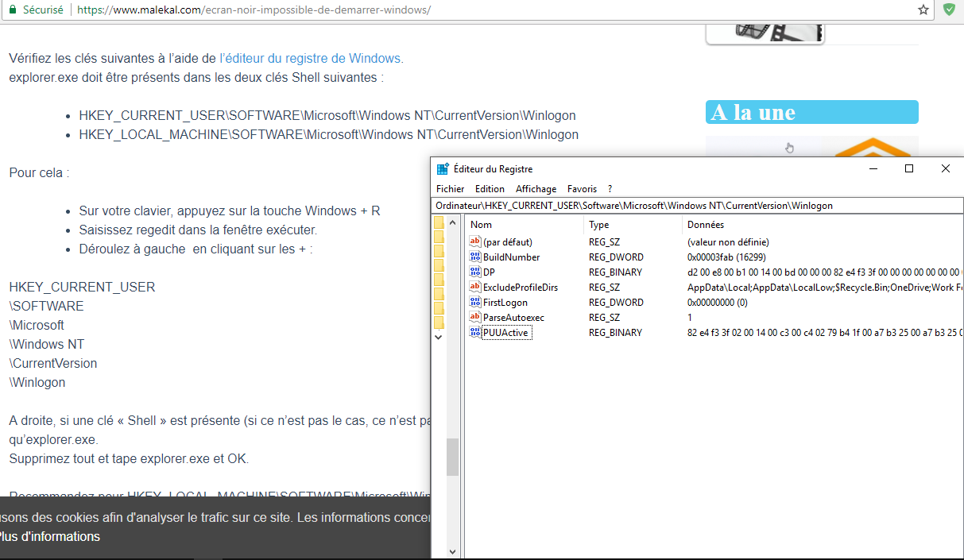The image size is (964, 560).
Task: Select the (par défaut) value name
Action: pos(507,242)
